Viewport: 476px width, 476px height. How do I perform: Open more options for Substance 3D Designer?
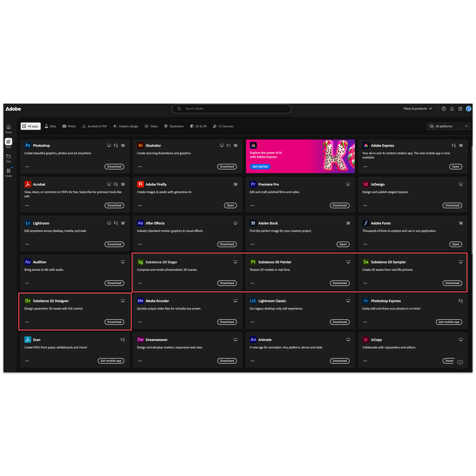(27, 322)
